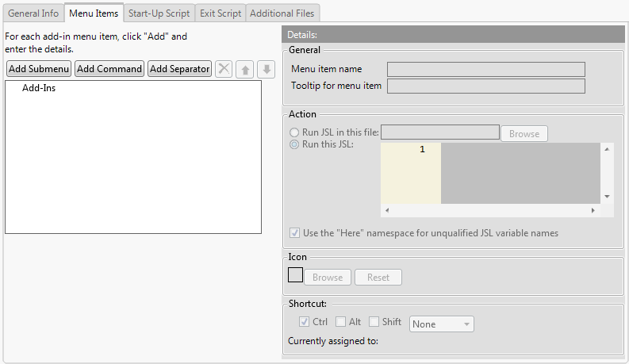Open the Start-Up Script tab
Screen dimensions: 629x364
tap(159, 13)
